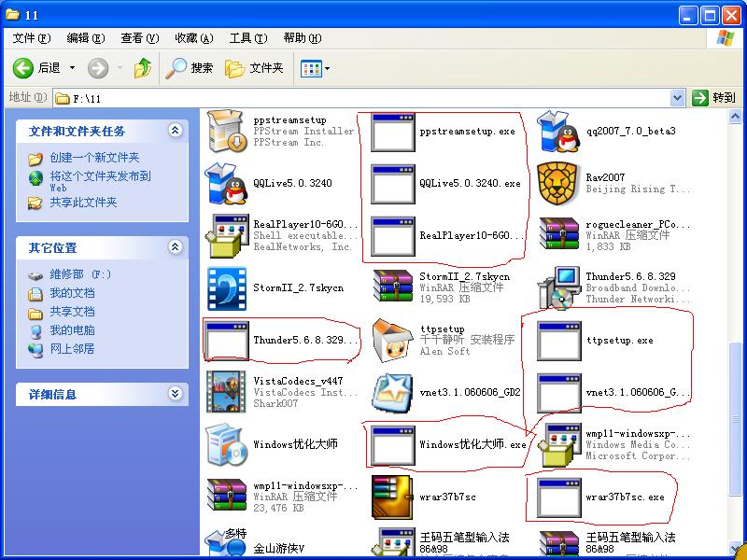Select the wmp11-windowsxp Windows Media installer icon
747x560 pixels.
click(x=559, y=445)
